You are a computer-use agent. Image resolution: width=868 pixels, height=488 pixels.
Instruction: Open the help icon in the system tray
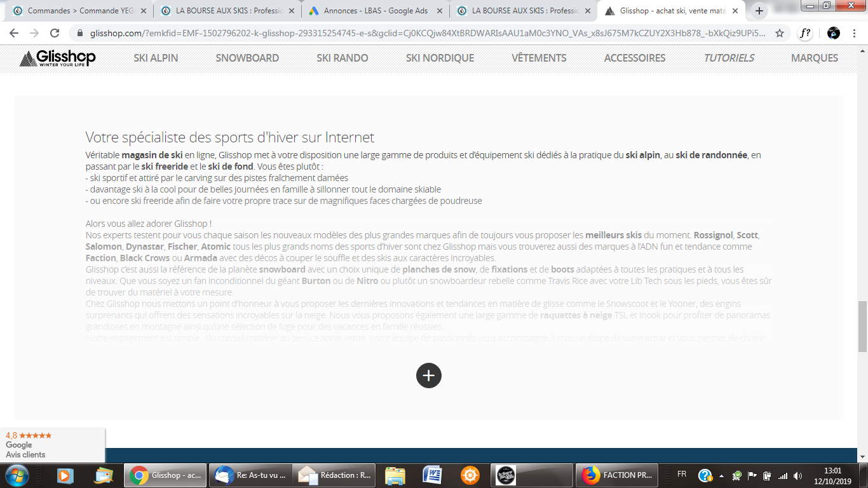pyautogui.click(x=705, y=475)
